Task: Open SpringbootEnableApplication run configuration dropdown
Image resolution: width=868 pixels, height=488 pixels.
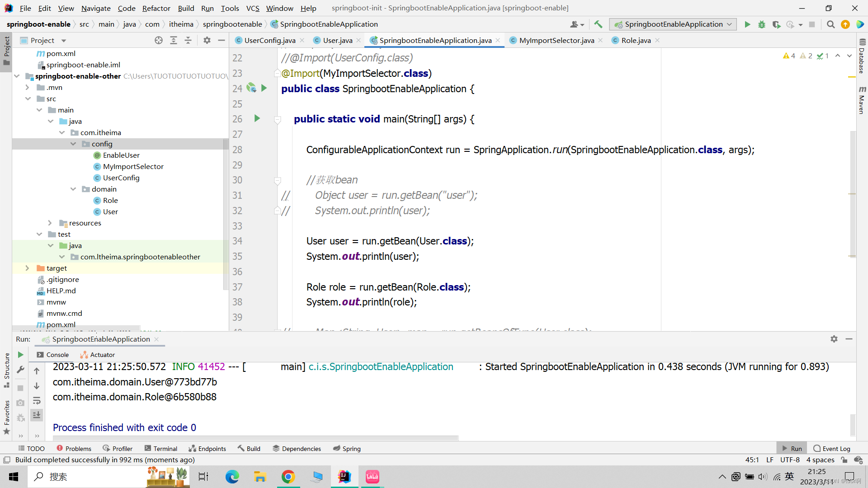Action: pyautogui.click(x=673, y=24)
